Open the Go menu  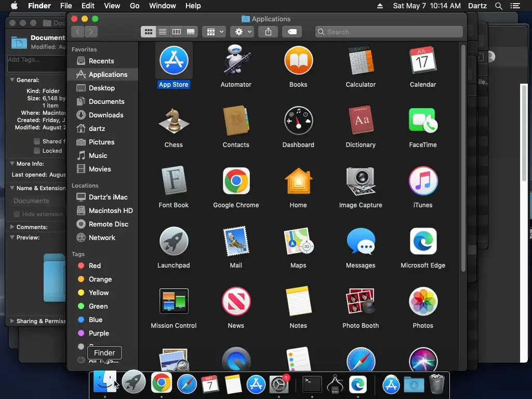(135, 6)
